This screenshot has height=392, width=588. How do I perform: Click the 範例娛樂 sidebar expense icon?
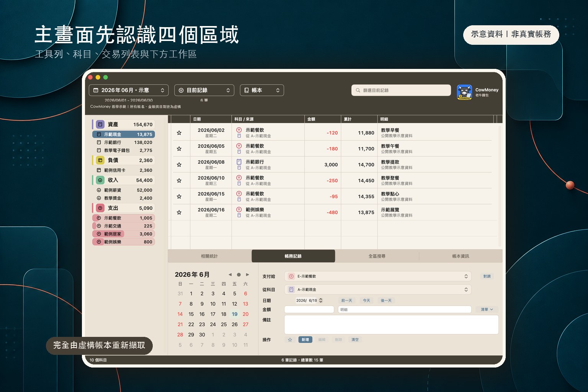coord(99,242)
